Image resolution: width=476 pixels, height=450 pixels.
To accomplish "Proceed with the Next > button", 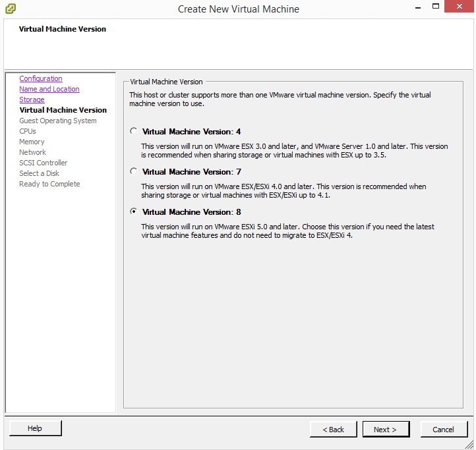I will [x=386, y=430].
